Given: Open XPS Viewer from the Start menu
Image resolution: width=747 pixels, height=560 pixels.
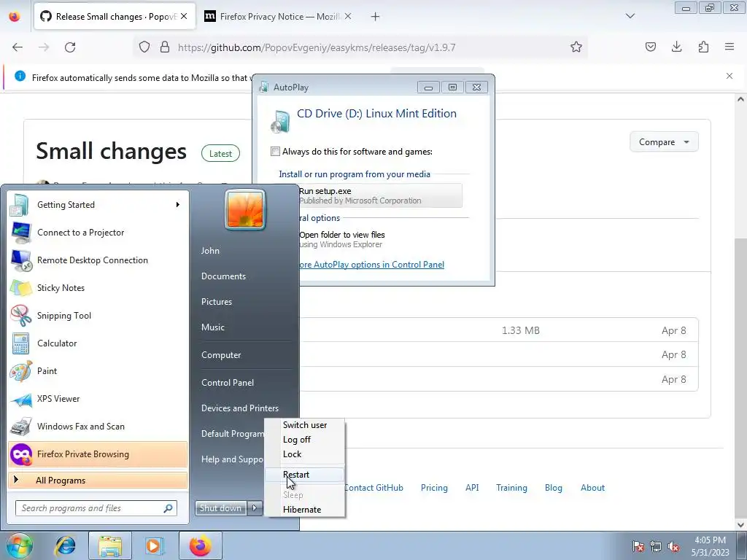Looking at the screenshot, I should [98, 399].
